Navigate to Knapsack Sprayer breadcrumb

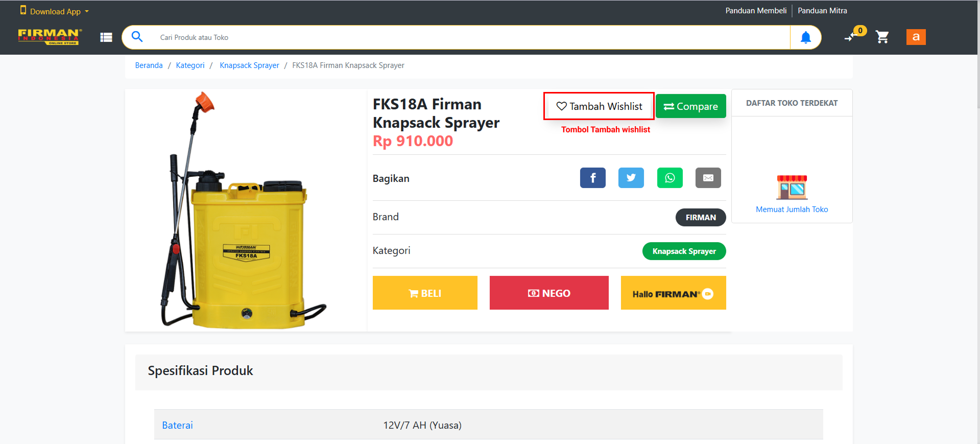click(x=249, y=65)
